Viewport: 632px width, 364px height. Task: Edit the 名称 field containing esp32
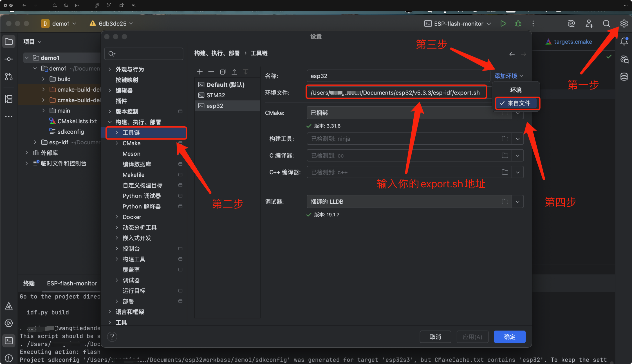[x=398, y=76]
